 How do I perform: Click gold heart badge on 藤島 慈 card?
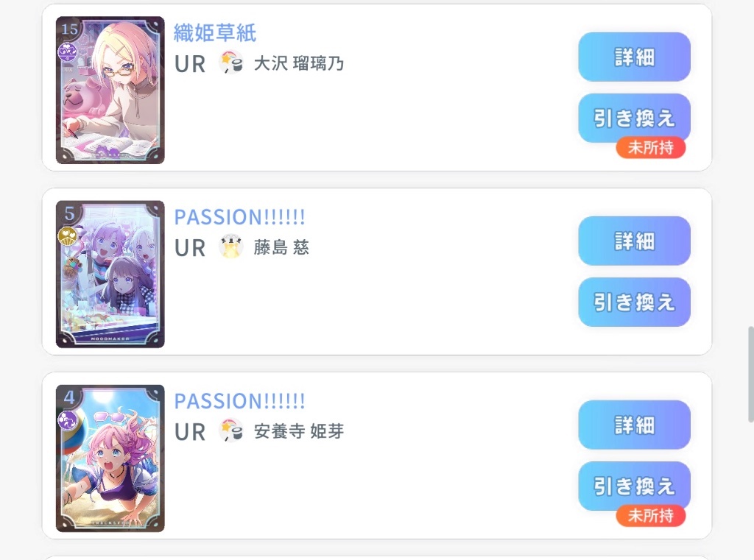pos(67,235)
